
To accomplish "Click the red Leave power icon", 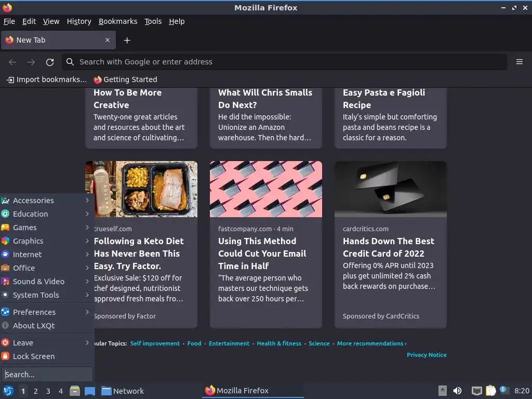I will pyautogui.click(x=5, y=343).
